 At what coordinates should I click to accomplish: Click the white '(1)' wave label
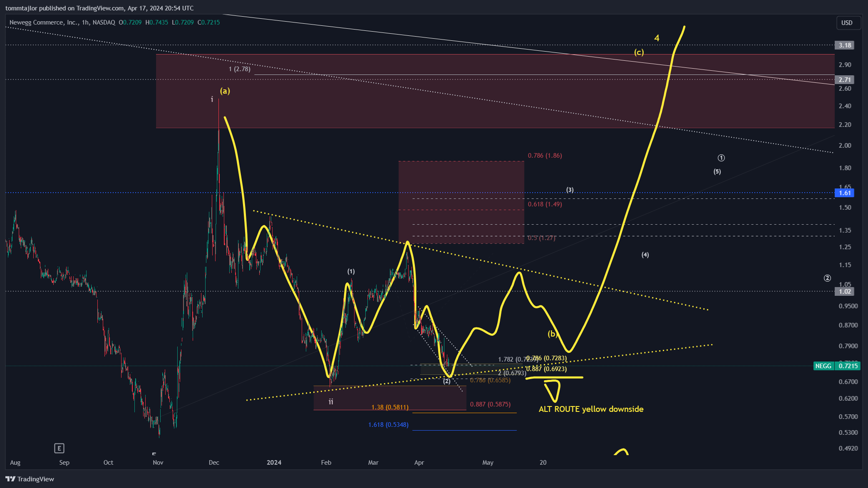click(x=351, y=272)
